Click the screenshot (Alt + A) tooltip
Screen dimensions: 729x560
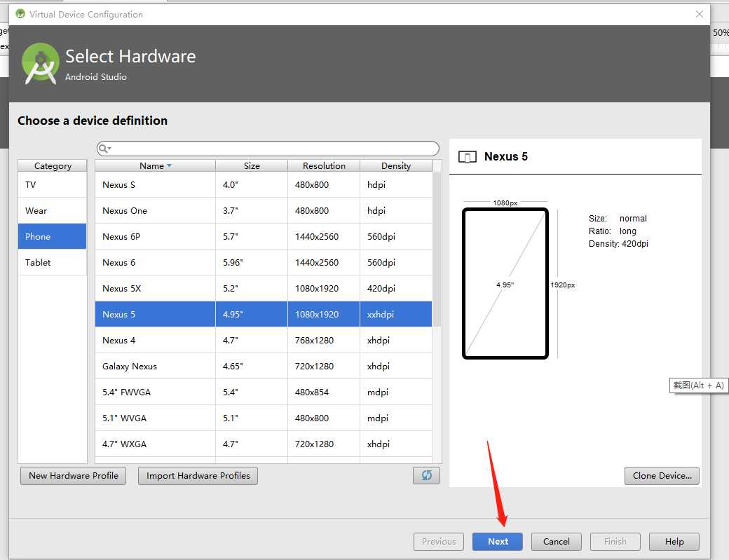(x=698, y=385)
